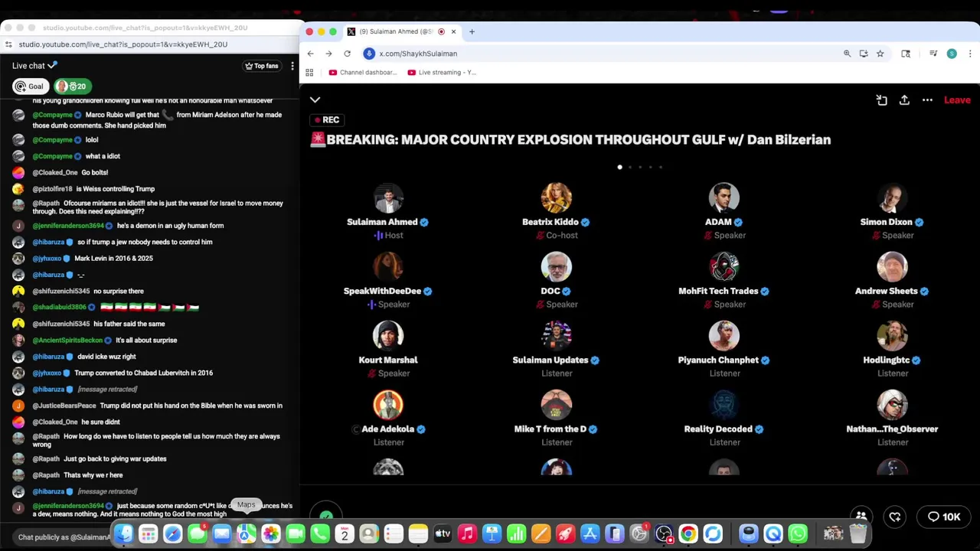This screenshot has height=551, width=980.
Task: Click the 20 members chip in chat
Action: pyautogui.click(x=71, y=86)
